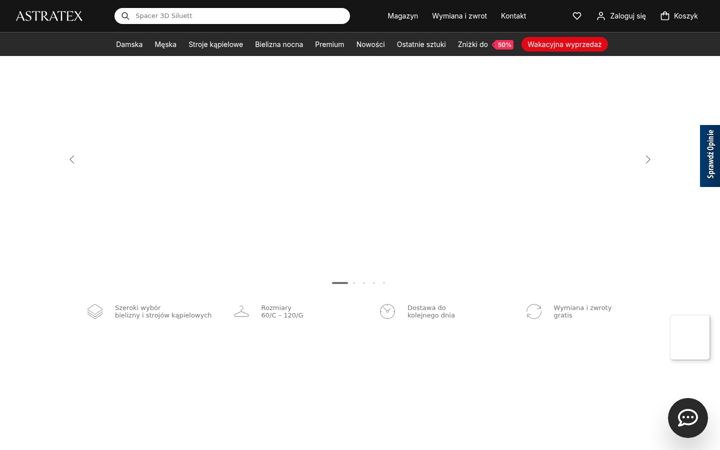Open Bielizna nocna category
This screenshot has height=450, width=720.
pyautogui.click(x=279, y=45)
